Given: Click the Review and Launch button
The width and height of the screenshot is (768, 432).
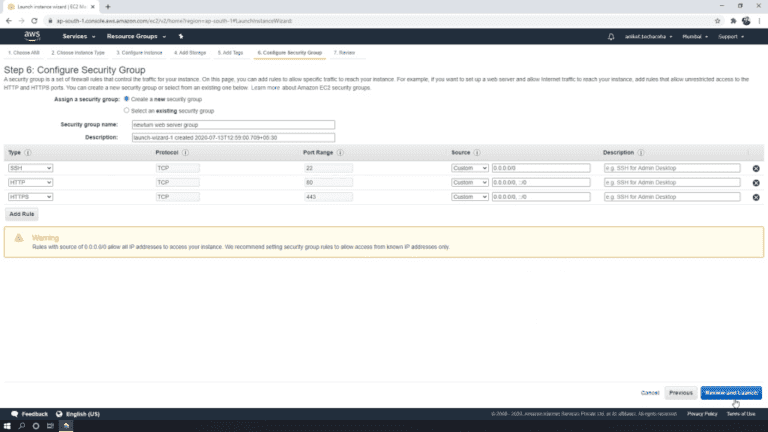Looking at the screenshot, I should [731, 393].
